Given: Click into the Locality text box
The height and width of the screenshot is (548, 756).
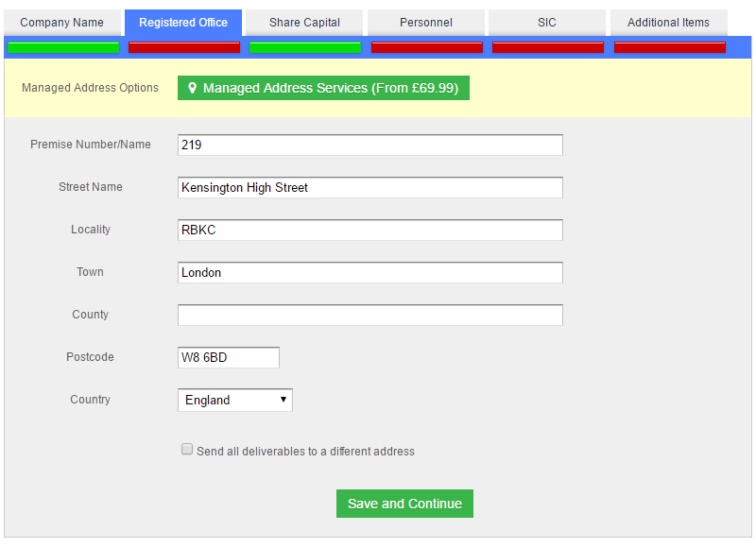Looking at the screenshot, I should point(369,230).
